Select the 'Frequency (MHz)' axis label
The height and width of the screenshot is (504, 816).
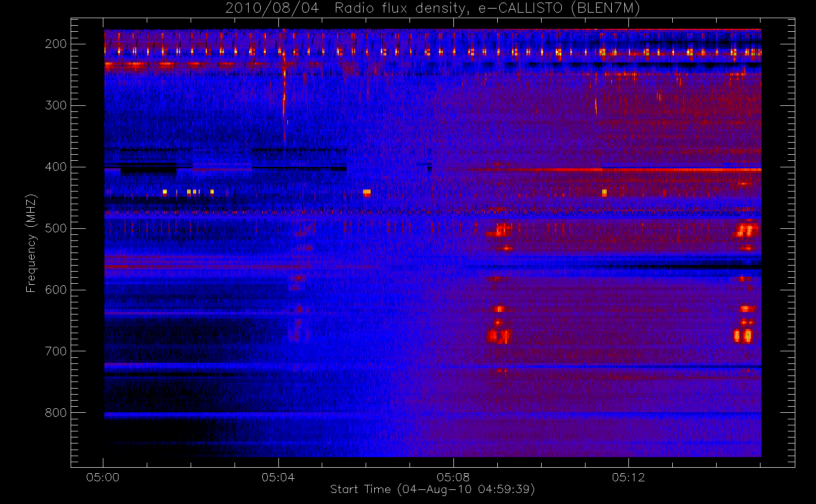tap(31, 243)
